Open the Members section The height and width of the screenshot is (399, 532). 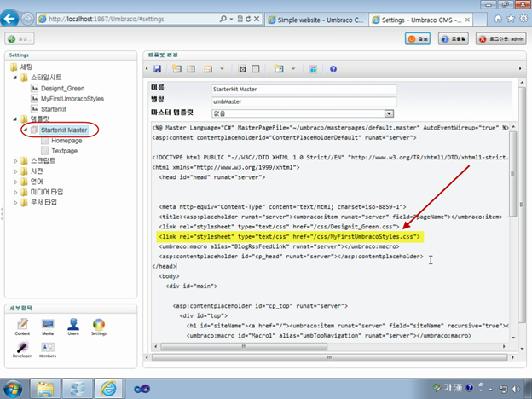tap(48, 350)
